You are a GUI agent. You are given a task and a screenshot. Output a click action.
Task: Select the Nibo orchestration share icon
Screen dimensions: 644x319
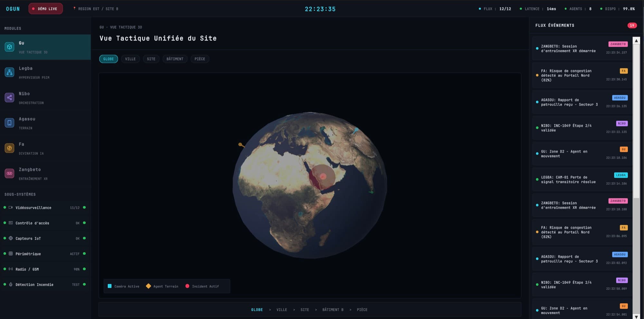9,98
